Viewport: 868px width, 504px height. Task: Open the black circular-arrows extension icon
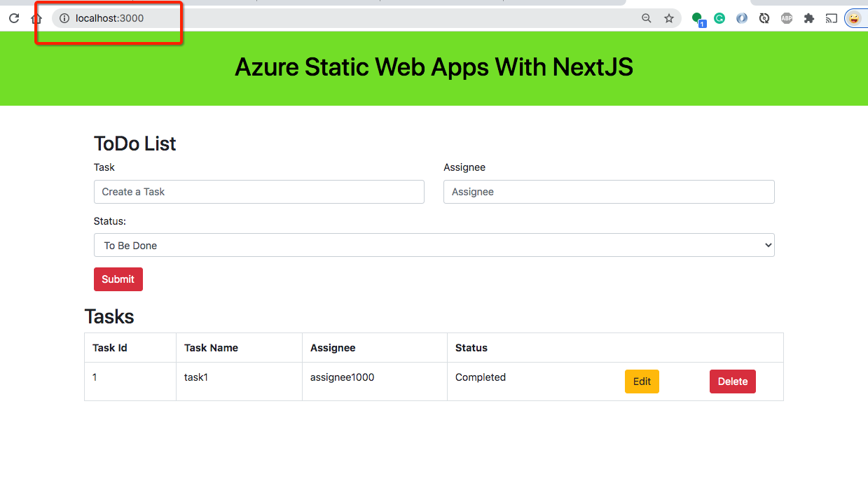click(764, 18)
